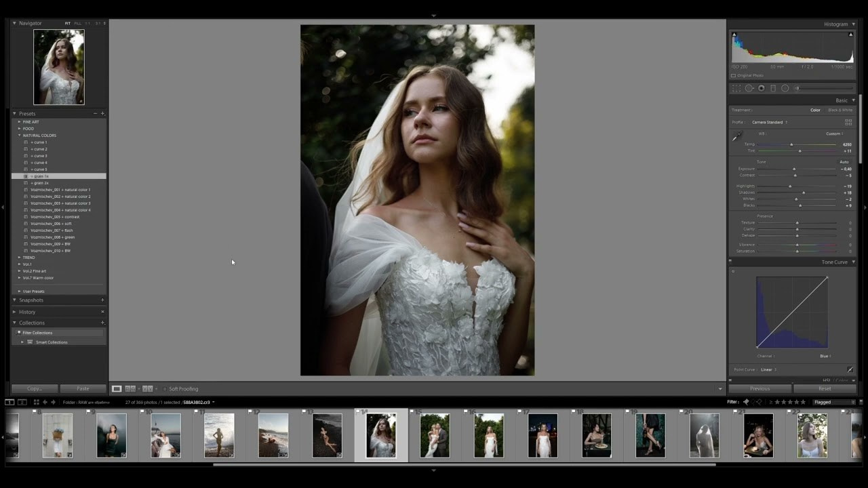Open the Profile Browser grid icon

pyautogui.click(x=849, y=123)
